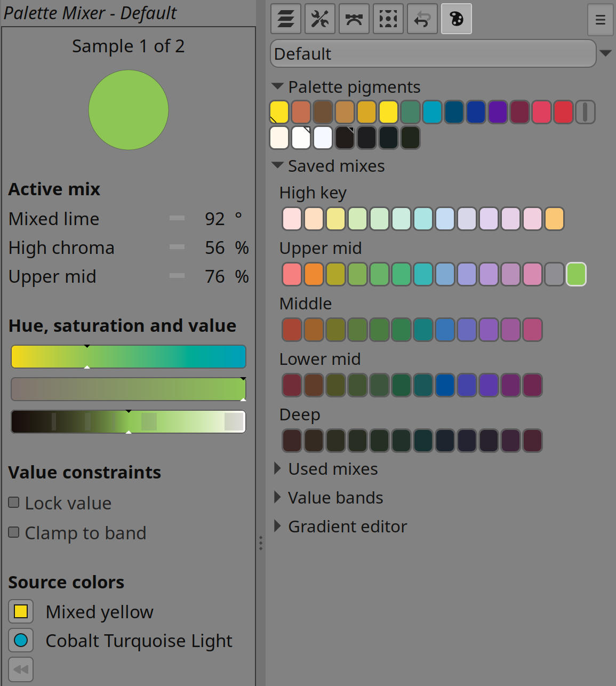Expand the Value bands section
Screen dimensions: 616x686
coord(277,497)
